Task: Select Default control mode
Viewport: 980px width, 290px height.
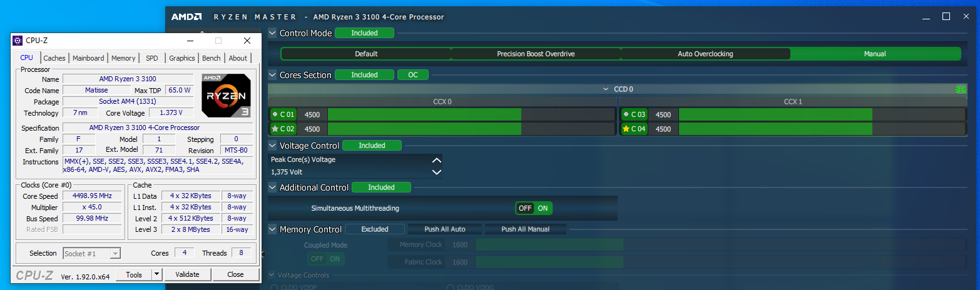Action: 366,54
